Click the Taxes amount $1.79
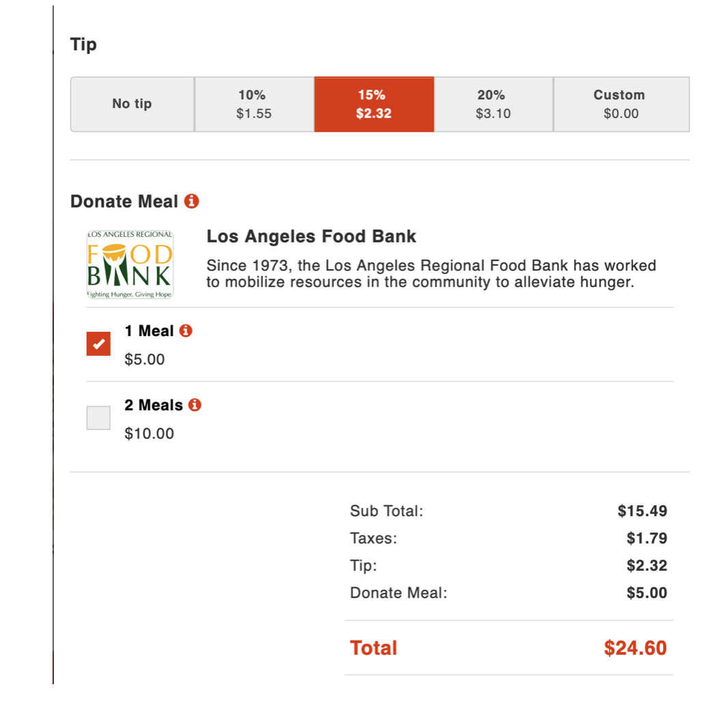Image resolution: width=728 pixels, height=702 pixels. (647, 538)
